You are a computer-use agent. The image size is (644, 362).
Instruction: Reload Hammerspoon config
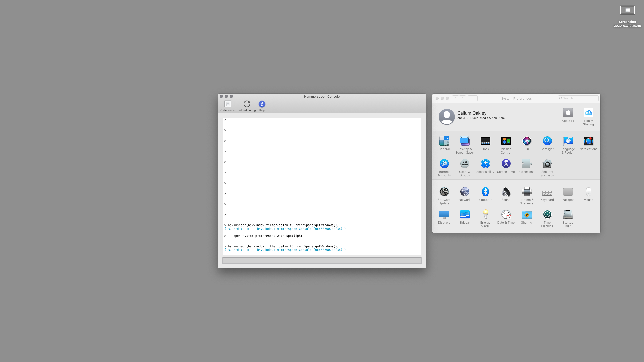[x=247, y=106]
